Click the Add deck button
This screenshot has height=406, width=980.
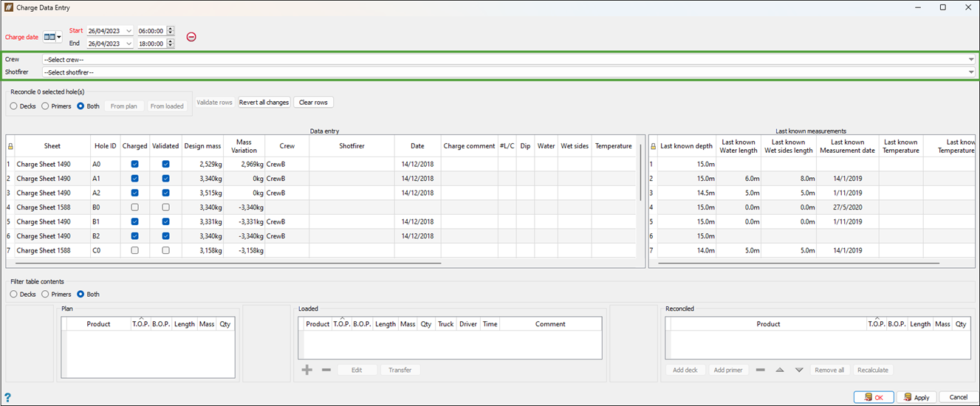(685, 370)
